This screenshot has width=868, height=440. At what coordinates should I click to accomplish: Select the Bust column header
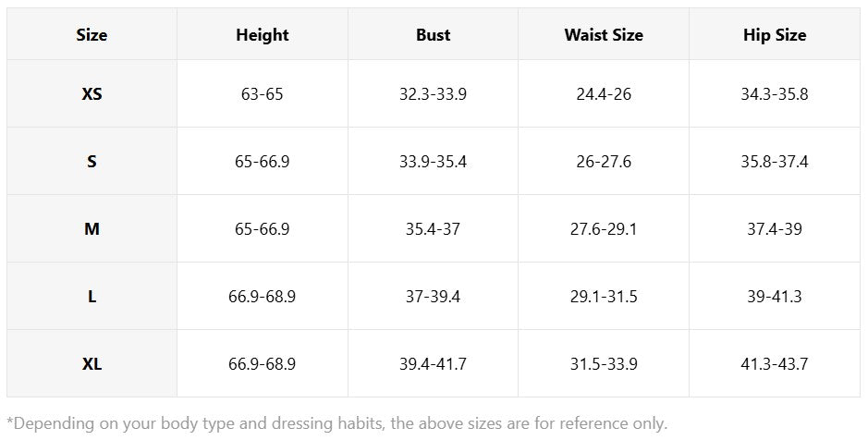pos(433,35)
